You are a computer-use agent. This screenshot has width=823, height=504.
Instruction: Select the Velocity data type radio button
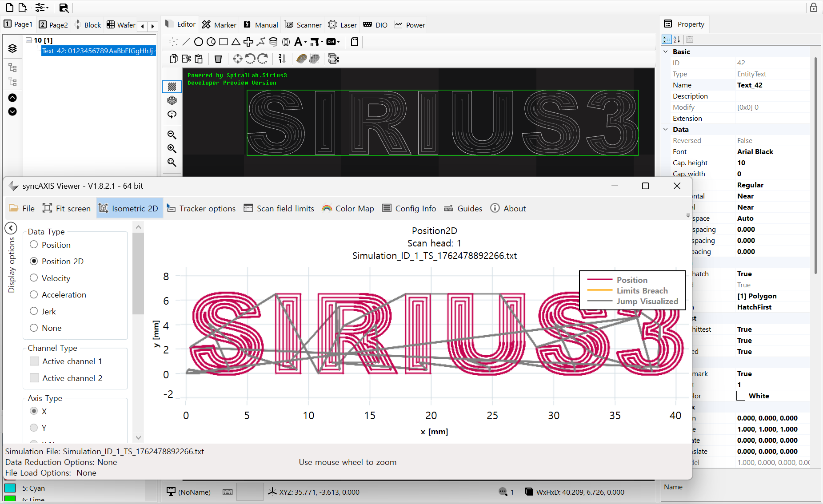(34, 278)
